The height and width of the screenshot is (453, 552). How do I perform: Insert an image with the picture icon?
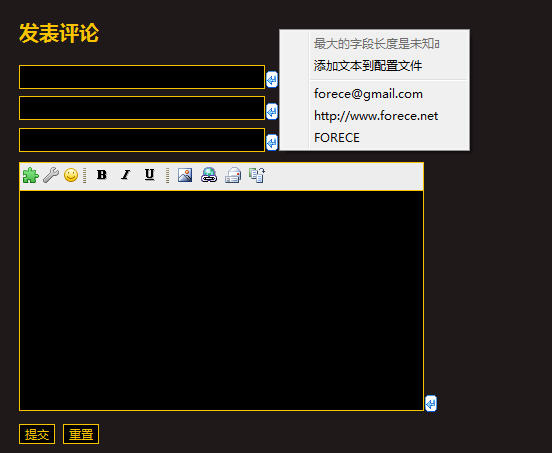pyautogui.click(x=185, y=175)
